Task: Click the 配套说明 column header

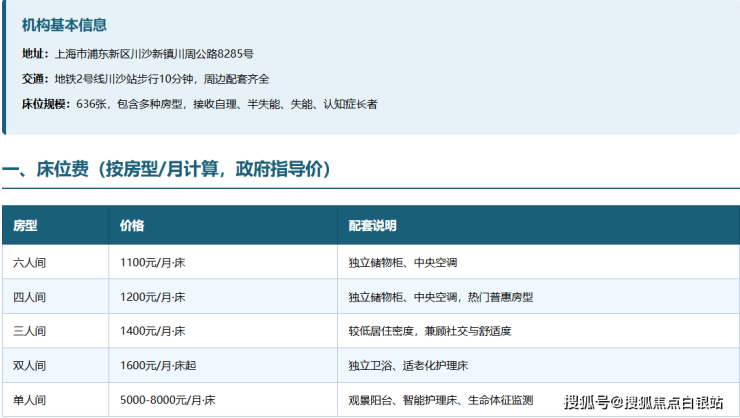Action: click(x=538, y=225)
